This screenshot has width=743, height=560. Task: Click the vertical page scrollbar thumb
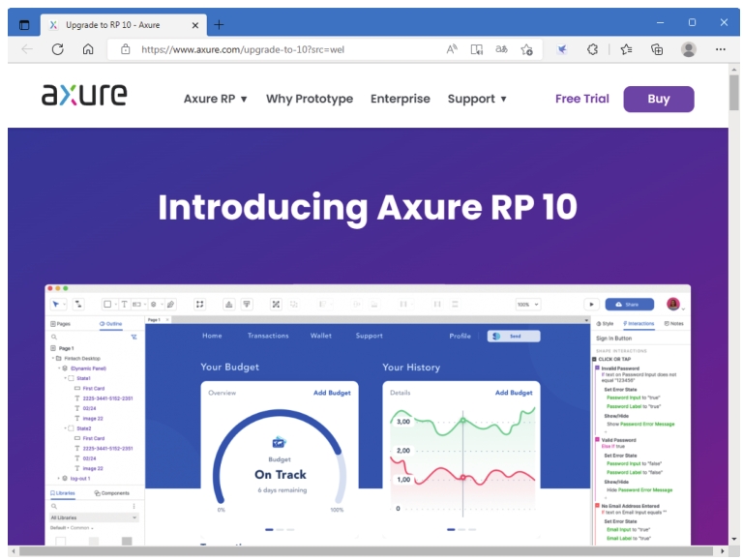(x=734, y=93)
